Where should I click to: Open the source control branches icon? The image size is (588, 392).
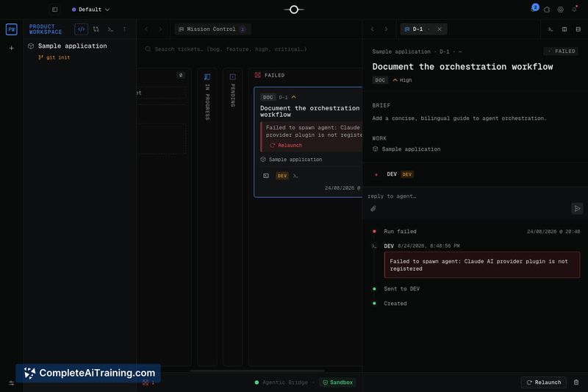[x=96, y=29]
